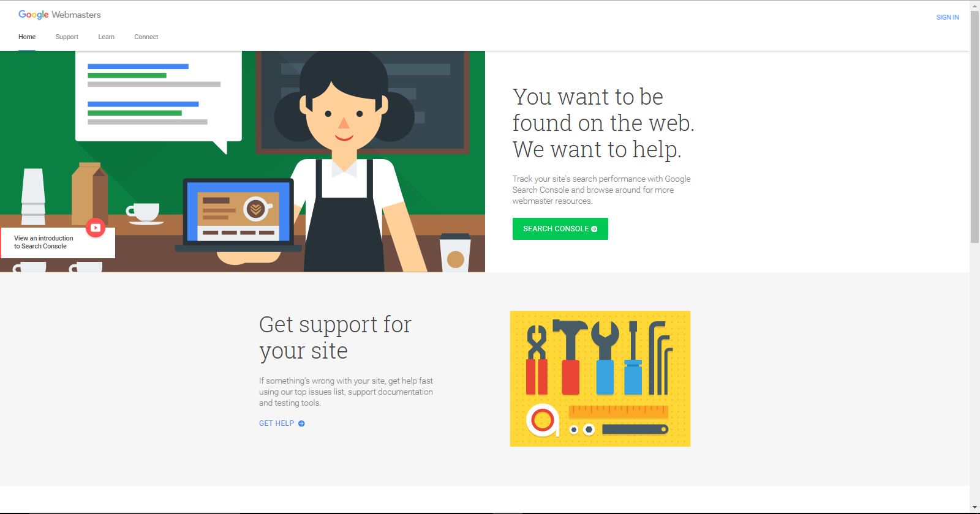Click the red YouTube play icon
Viewport: 980px width, 514px height.
(x=95, y=228)
